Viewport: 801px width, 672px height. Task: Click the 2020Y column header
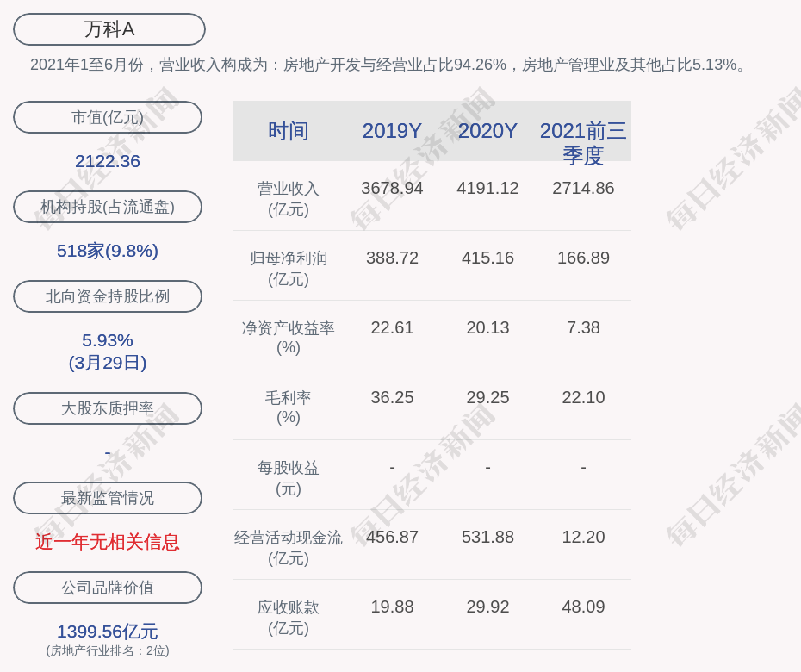(x=487, y=131)
